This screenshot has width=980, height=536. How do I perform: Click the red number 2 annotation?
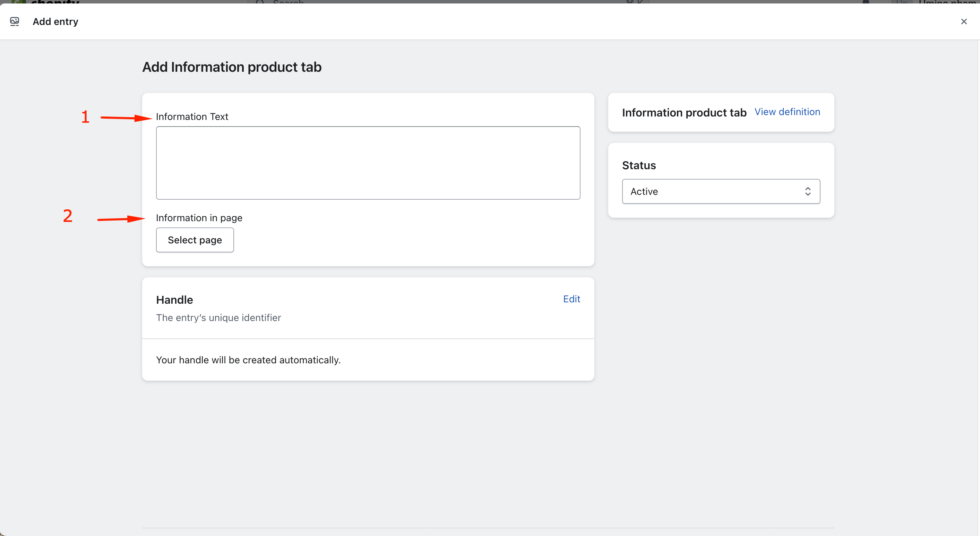point(68,216)
